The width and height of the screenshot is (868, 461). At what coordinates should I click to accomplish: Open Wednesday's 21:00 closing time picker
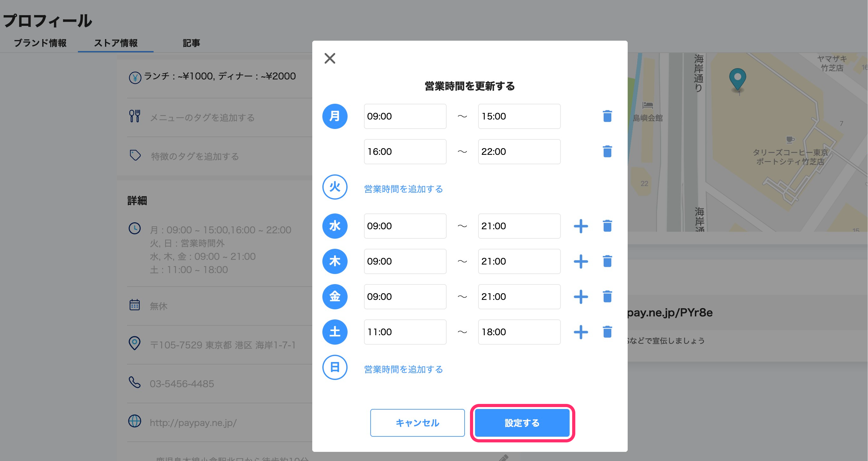point(519,226)
